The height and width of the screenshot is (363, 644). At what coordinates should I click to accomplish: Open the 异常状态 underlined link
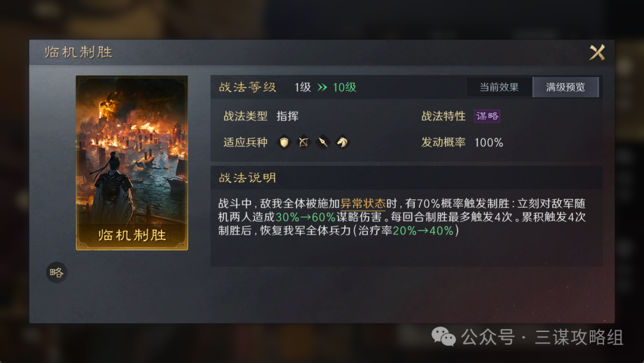pyautogui.click(x=363, y=204)
